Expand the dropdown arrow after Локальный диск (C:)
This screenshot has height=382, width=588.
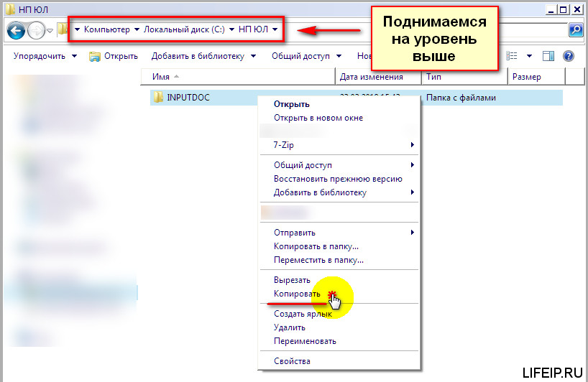tap(231, 29)
